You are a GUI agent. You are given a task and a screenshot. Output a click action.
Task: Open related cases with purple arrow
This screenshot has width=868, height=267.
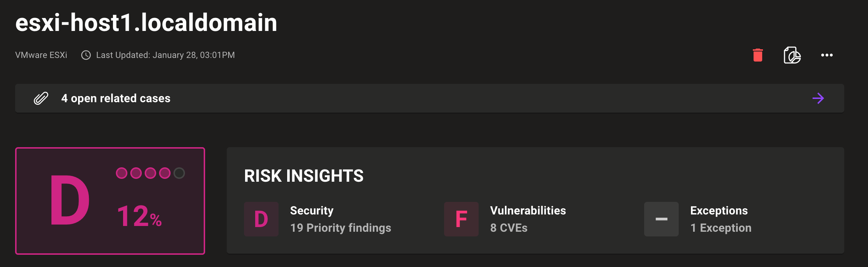[818, 98]
